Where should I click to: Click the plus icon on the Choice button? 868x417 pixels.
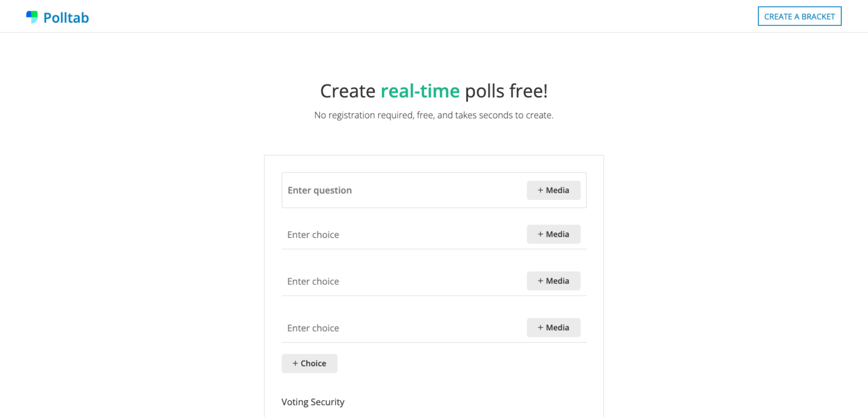(296, 363)
